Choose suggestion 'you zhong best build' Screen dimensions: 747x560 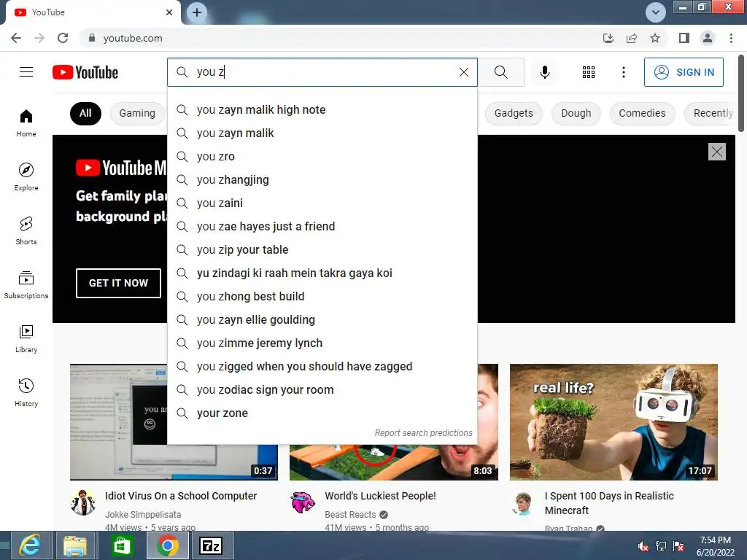[x=322, y=297]
